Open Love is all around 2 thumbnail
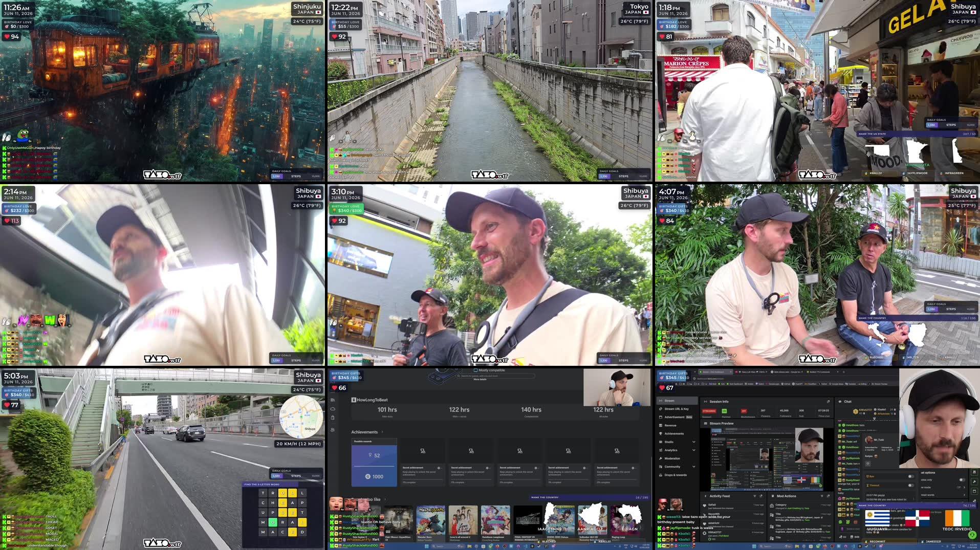This screenshot has width=980, height=550. [463, 520]
